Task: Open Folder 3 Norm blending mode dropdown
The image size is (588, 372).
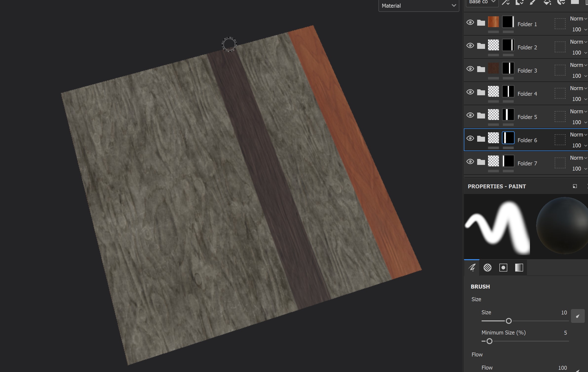Action: click(578, 65)
